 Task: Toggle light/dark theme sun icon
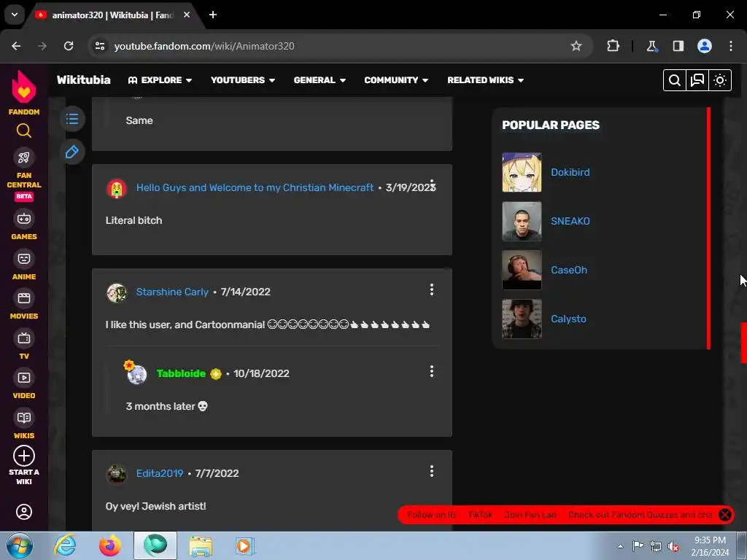coord(720,80)
